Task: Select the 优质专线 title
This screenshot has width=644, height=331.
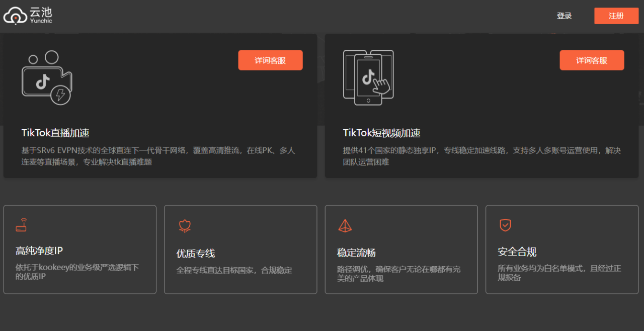Action: tap(196, 254)
